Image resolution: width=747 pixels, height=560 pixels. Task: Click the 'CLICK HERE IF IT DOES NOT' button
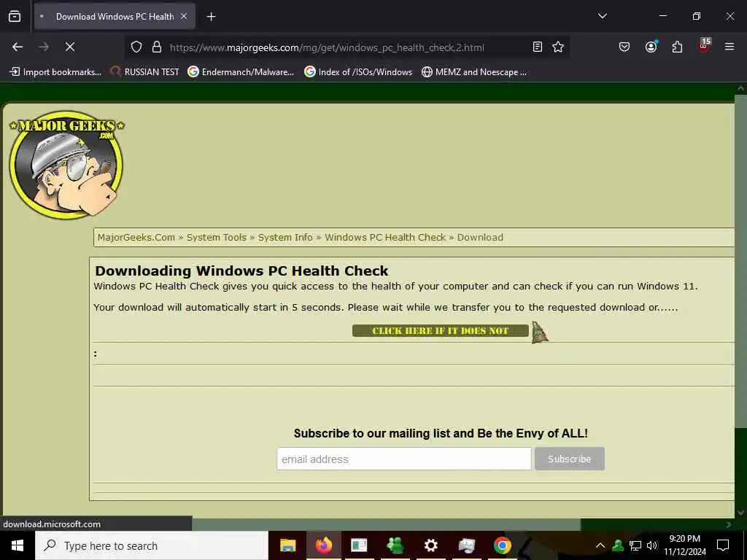[440, 330]
